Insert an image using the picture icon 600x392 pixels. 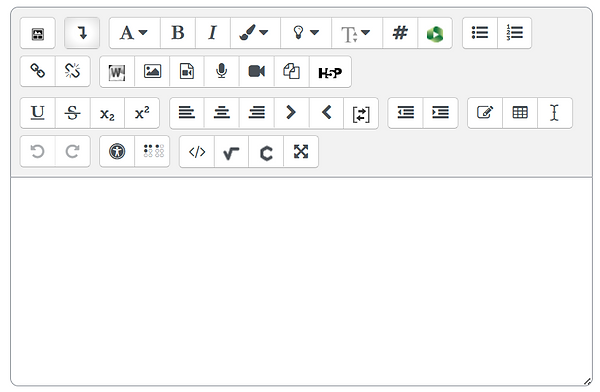click(x=152, y=72)
